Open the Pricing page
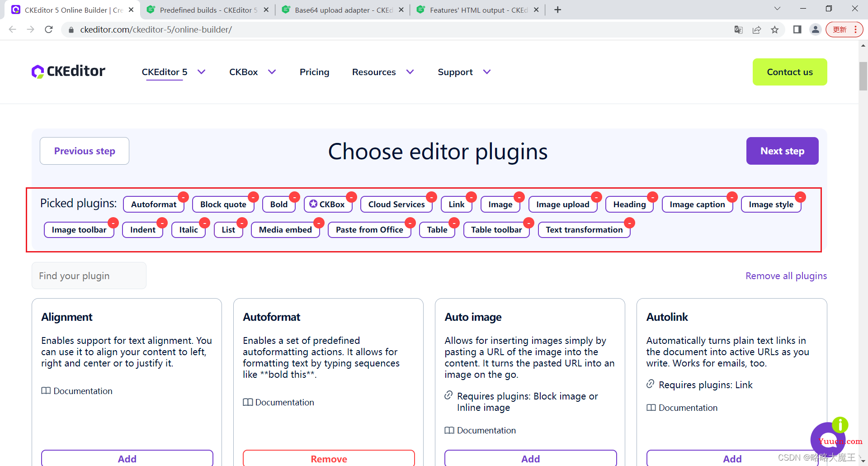The width and height of the screenshot is (868, 466). [x=314, y=72]
